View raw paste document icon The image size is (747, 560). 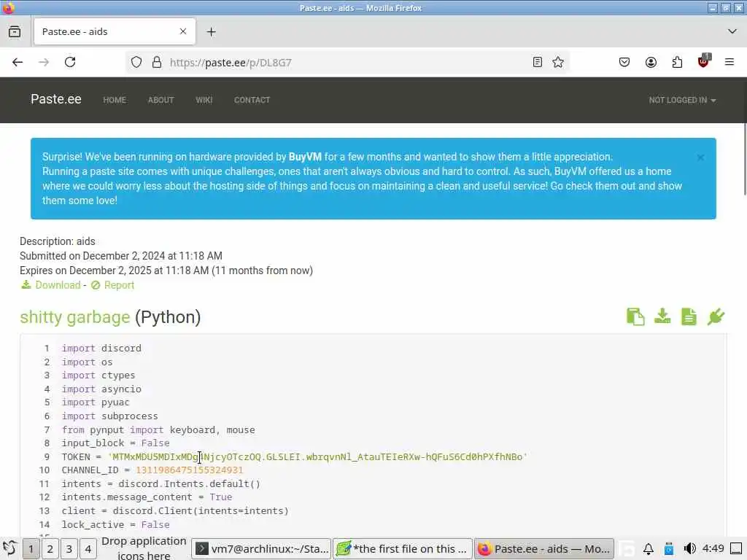pyautogui.click(x=689, y=316)
